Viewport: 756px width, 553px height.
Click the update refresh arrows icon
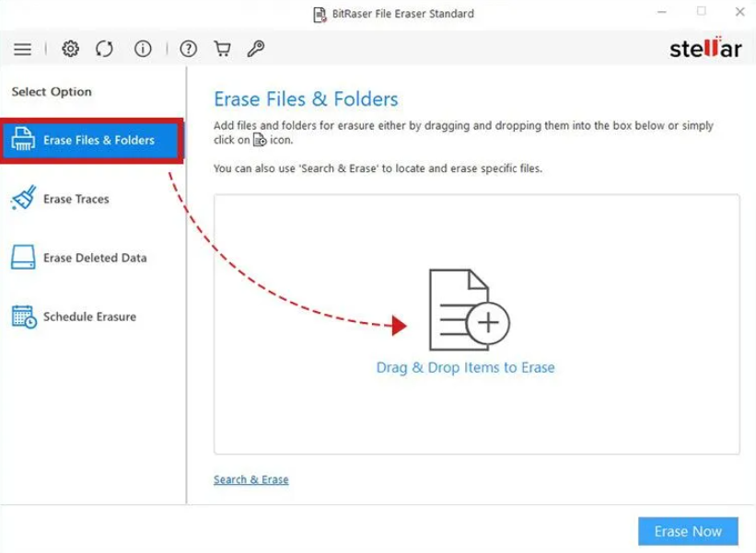click(104, 49)
